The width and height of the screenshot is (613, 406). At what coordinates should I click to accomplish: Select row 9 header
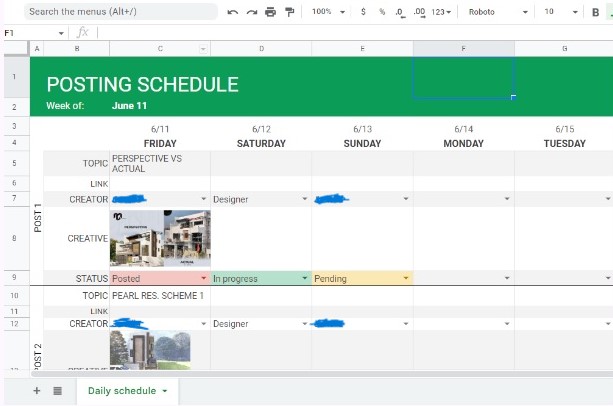click(x=14, y=277)
